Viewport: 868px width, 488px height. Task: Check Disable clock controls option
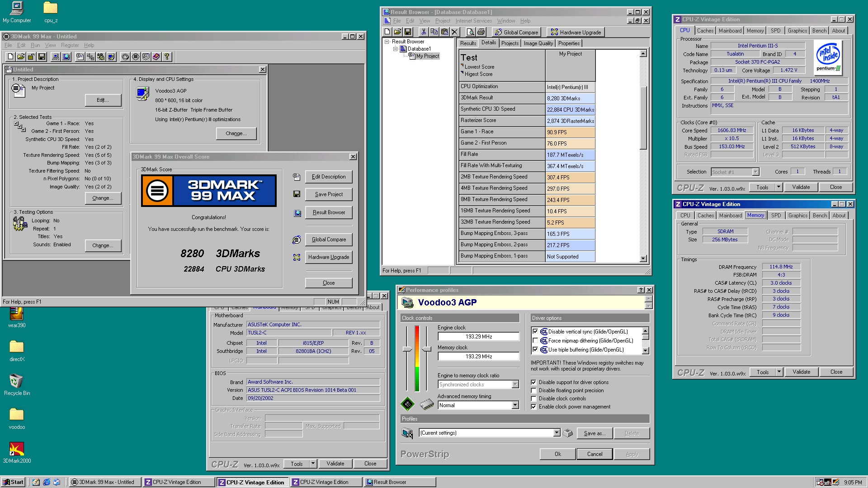coord(534,399)
